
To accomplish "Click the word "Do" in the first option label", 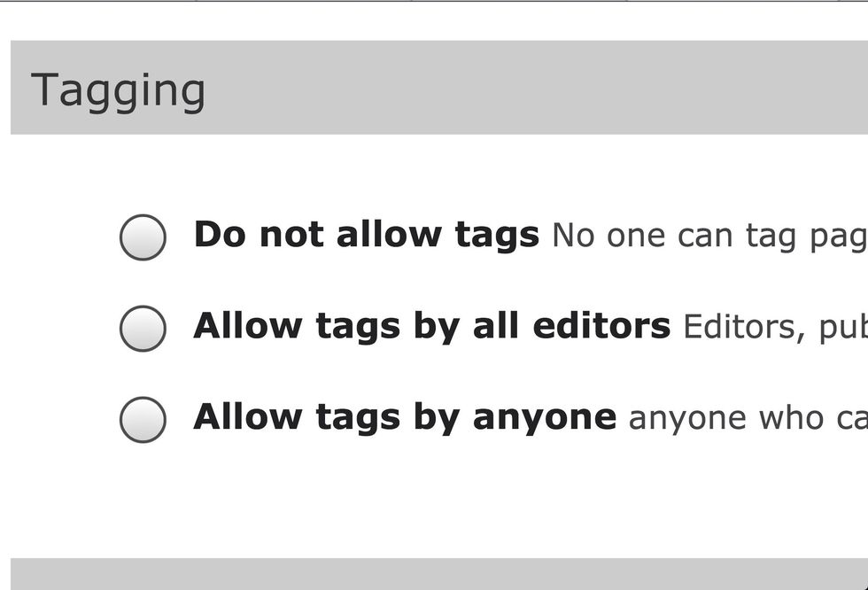I will (215, 235).
